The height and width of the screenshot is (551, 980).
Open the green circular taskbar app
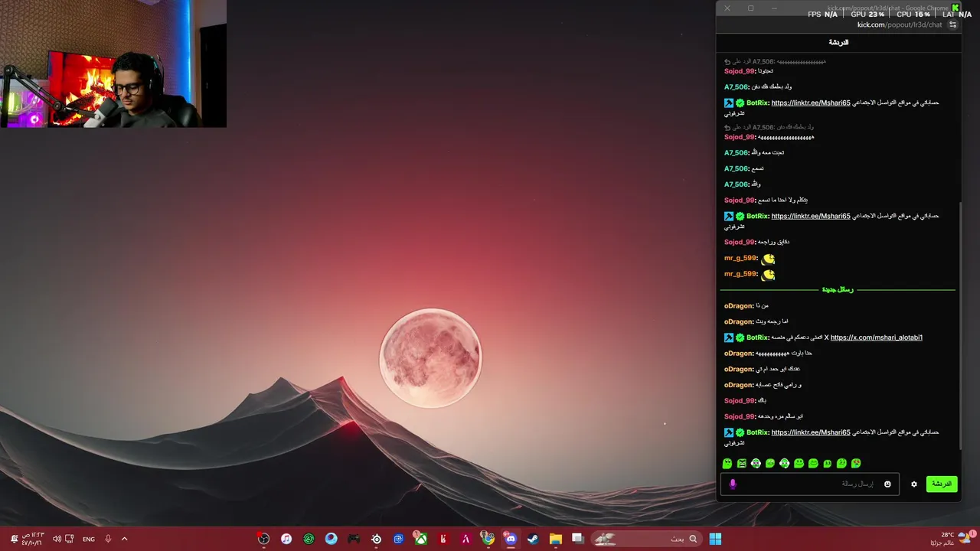(x=309, y=539)
